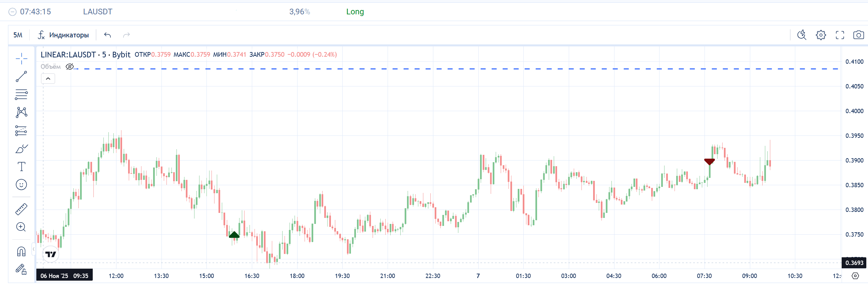Click the dashed blue price line
The height and width of the screenshot is (296, 868).
438,69
